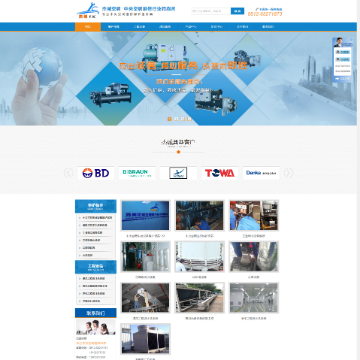This screenshot has width=360, height=360.
Task: Open the highlighted orange home tab
Action: pos(88,27)
